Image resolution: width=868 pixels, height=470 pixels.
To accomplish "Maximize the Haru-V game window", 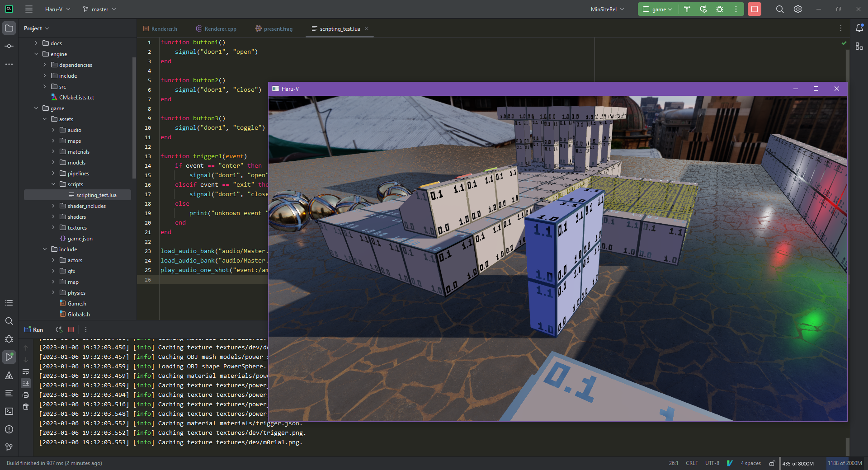I will click(x=816, y=89).
